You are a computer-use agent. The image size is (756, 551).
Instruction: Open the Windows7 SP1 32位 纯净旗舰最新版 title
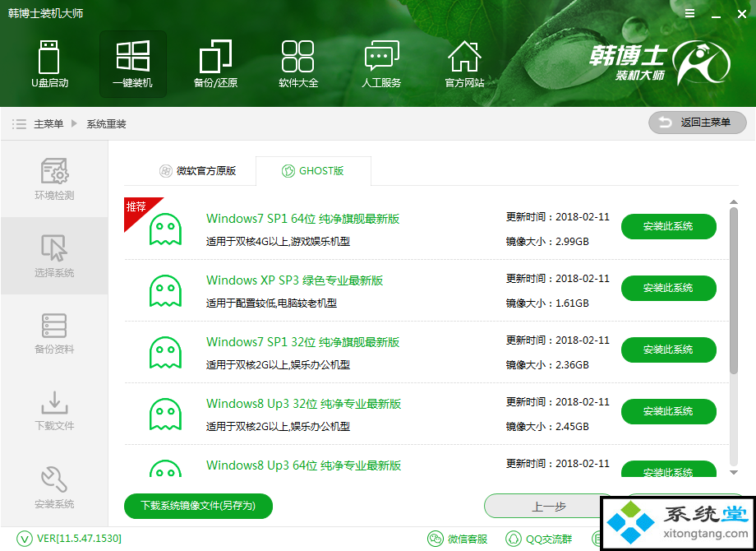302,342
